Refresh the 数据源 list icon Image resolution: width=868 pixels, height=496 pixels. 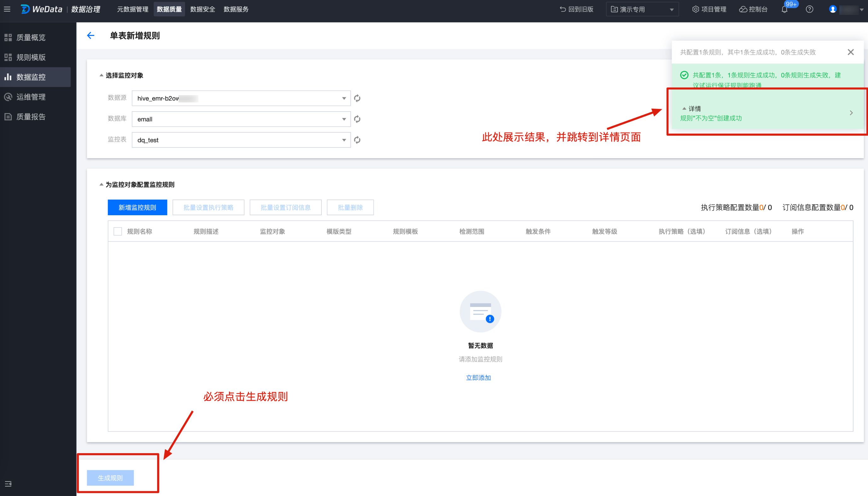(x=357, y=98)
